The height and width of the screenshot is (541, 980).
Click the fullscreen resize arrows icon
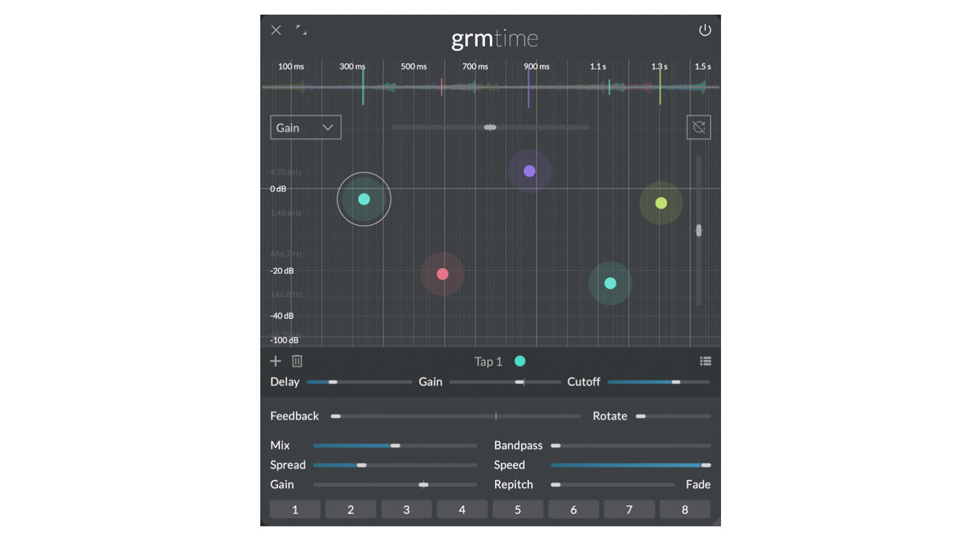(x=301, y=30)
